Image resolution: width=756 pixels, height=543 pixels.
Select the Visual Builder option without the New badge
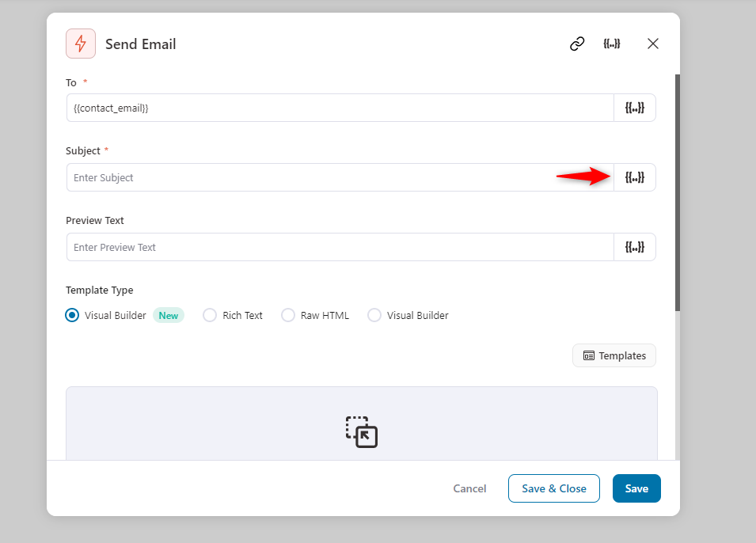[x=374, y=315]
